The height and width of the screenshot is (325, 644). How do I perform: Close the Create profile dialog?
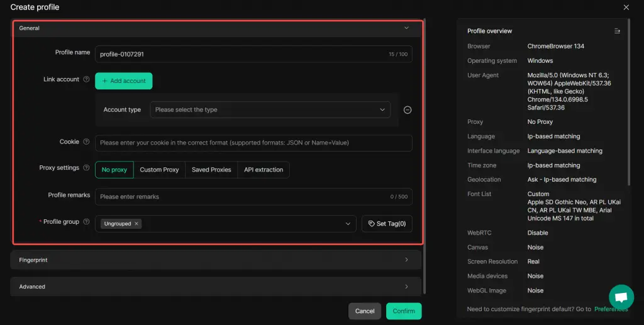point(626,8)
